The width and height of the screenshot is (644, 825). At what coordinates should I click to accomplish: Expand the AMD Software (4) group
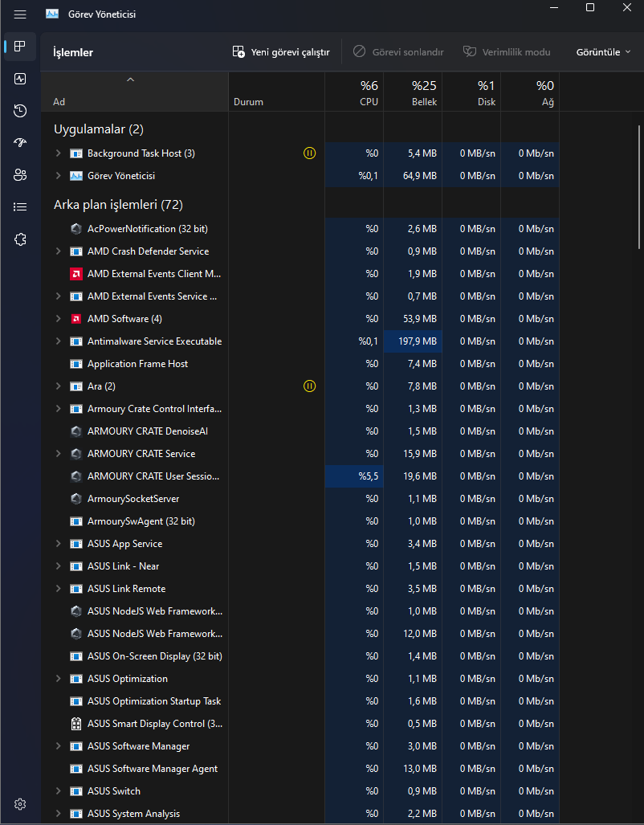pos(59,318)
